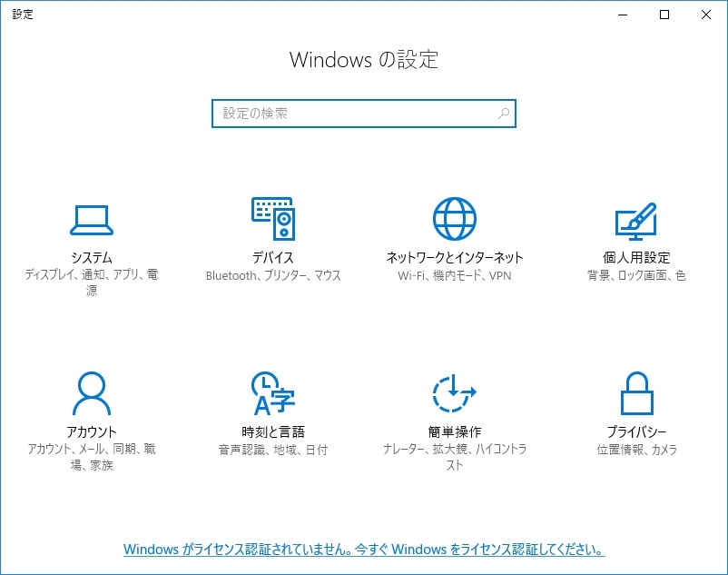Open the ネットワークとインターネット globe icon
This screenshot has width=728, height=575.
pyautogui.click(x=455, y=219)
